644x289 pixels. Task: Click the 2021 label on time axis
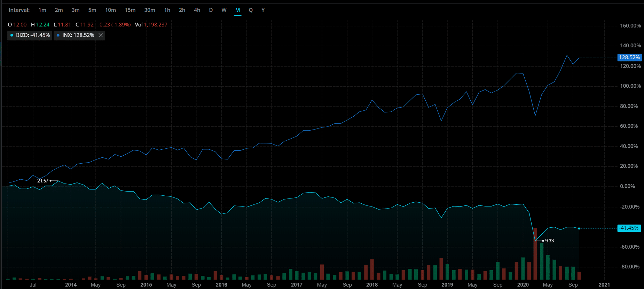pos(604,284)
